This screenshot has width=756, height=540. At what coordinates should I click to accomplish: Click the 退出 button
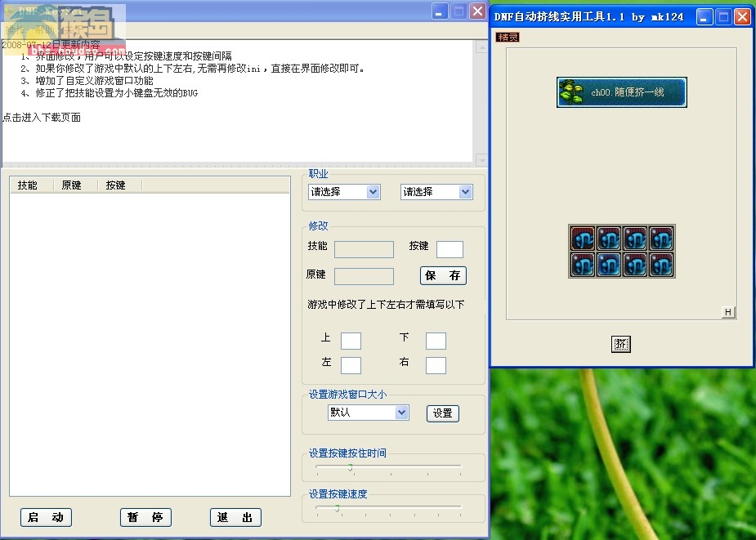[x=235, y=517]
